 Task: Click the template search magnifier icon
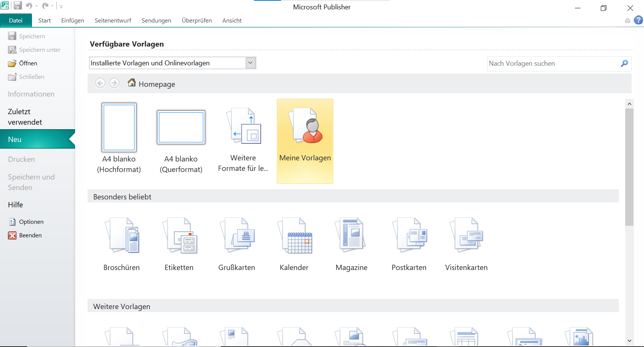624,63
